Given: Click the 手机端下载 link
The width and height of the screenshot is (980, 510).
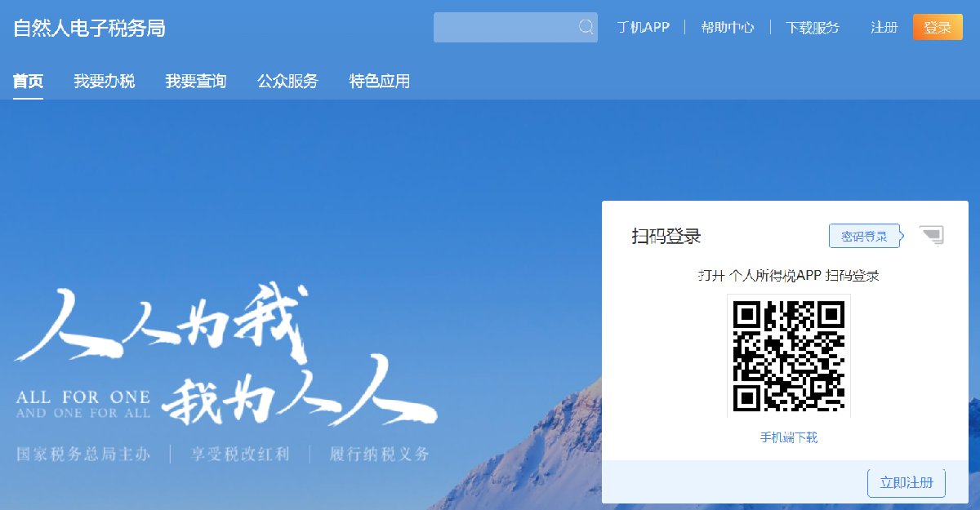Looking at the screenshot, I should coord(788,437).
